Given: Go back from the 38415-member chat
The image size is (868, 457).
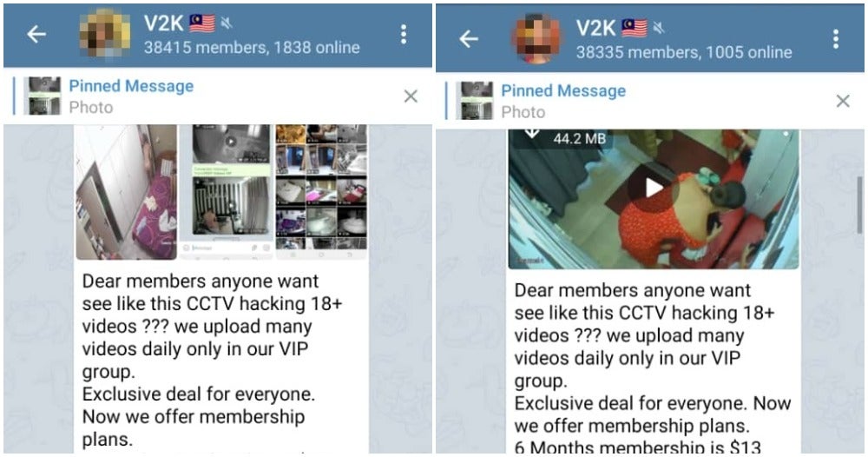Looking at the screenshot, I should [x=36, y=35].
